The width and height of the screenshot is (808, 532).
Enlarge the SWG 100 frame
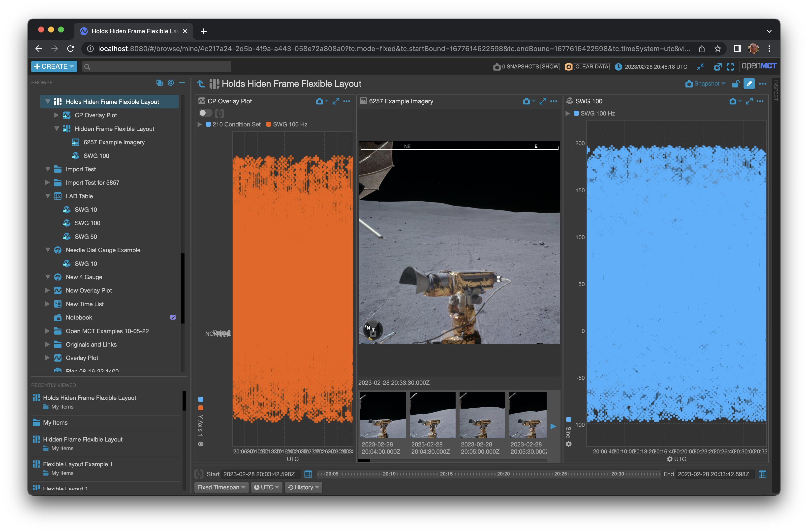(x=749, y=101)
